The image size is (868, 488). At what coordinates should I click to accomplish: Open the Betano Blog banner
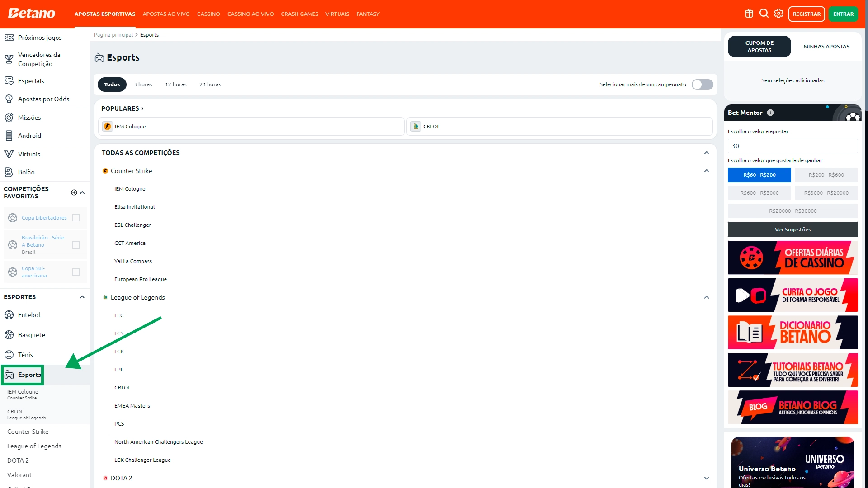(x=793, y=407)
